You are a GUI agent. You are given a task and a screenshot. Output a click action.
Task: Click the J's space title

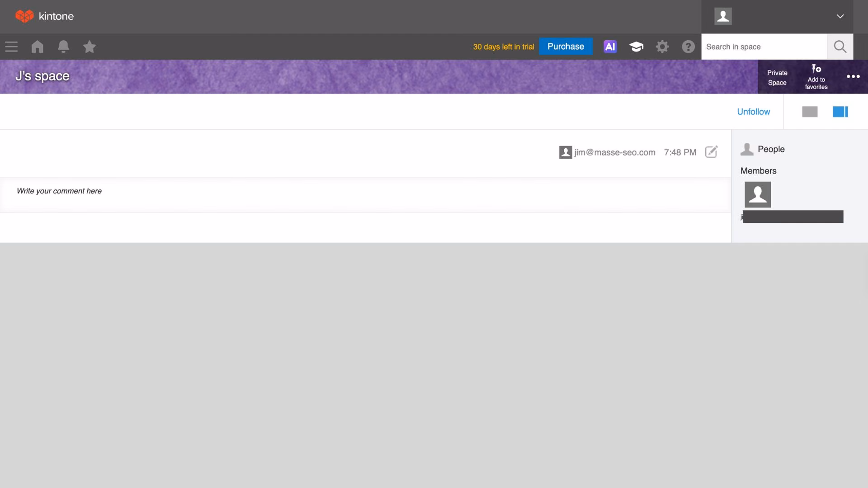42,76
